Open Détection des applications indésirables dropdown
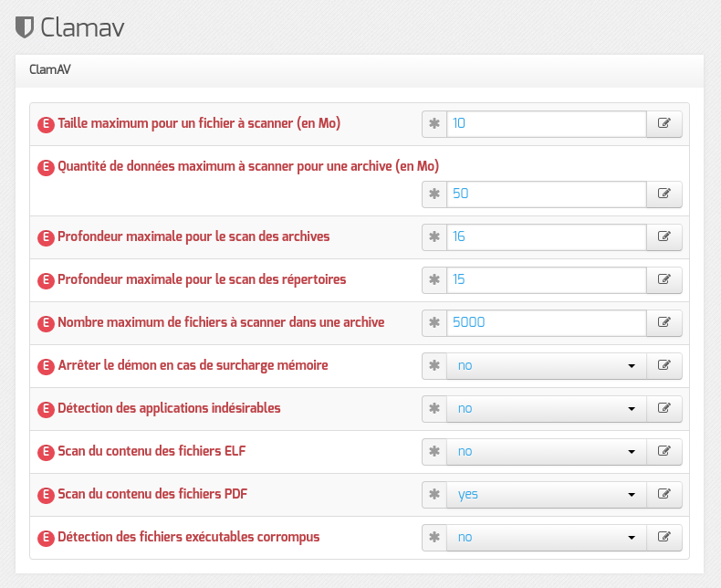 547,408
